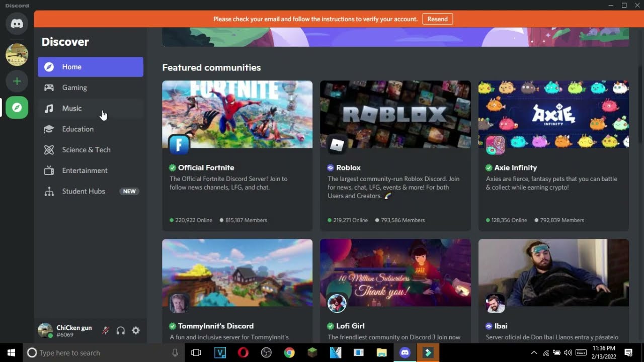Toggle microphone mute in user panel

(106, 330)
